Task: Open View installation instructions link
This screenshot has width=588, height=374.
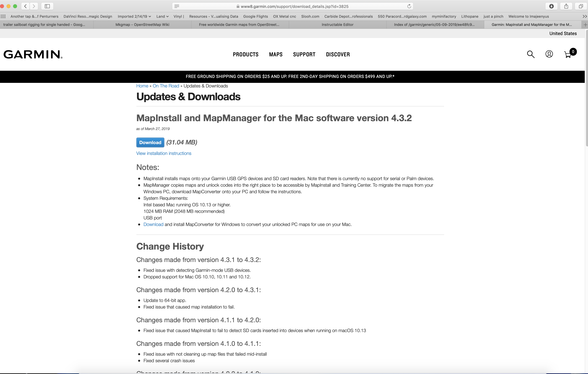Action: pyautogui.click(x=164, y=153)
